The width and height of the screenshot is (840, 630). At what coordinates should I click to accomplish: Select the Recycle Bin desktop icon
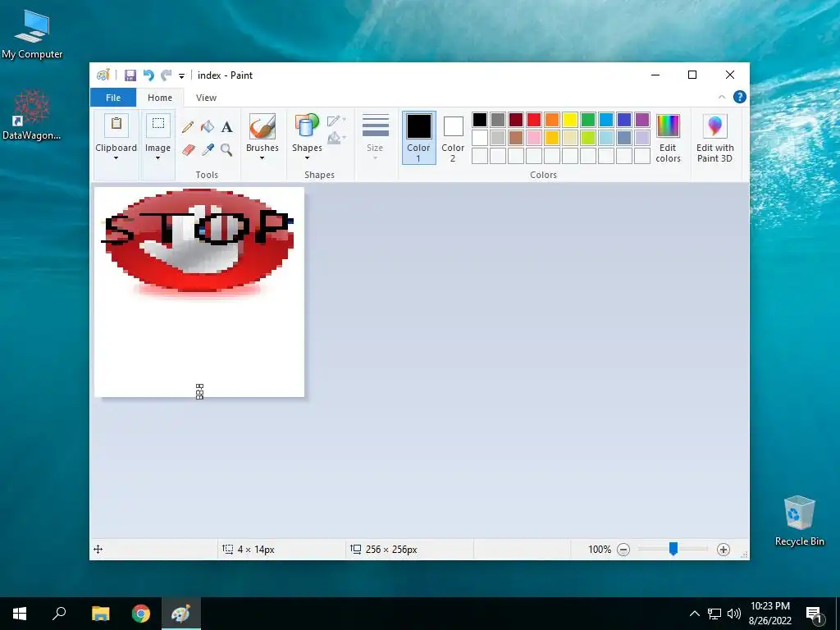(799, 520)
